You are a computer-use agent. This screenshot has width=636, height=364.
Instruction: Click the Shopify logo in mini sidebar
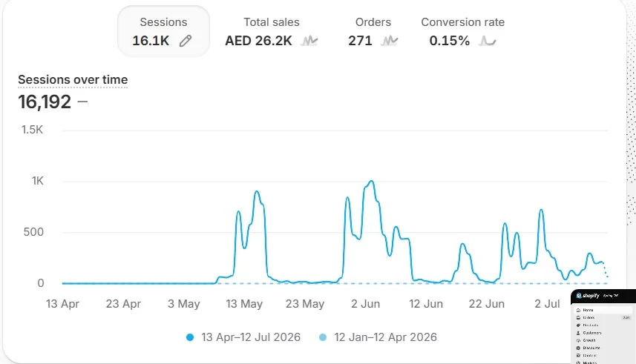[x=588, y=296]
